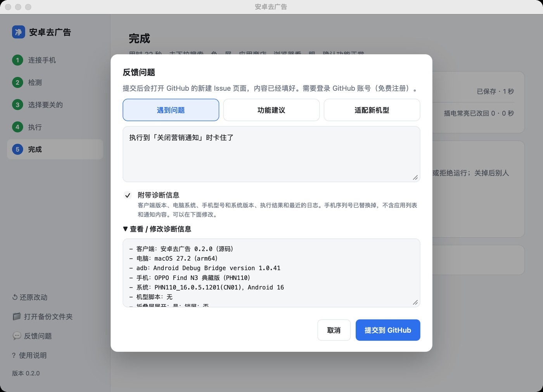This screenshot has height=392, width=543.
Task: Click into the diagnostic info text box
Action: click(271, 273)
